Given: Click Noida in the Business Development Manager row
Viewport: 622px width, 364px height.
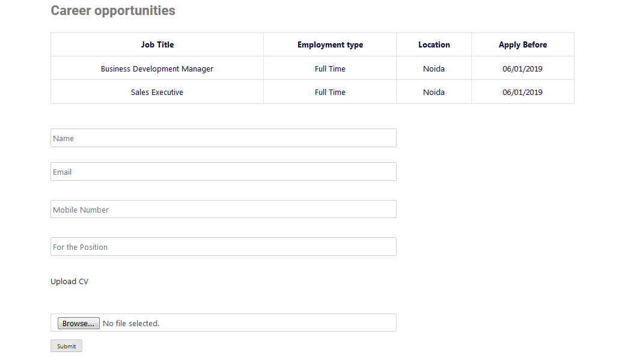Looking at the screenshot, I should pos(434,68).
